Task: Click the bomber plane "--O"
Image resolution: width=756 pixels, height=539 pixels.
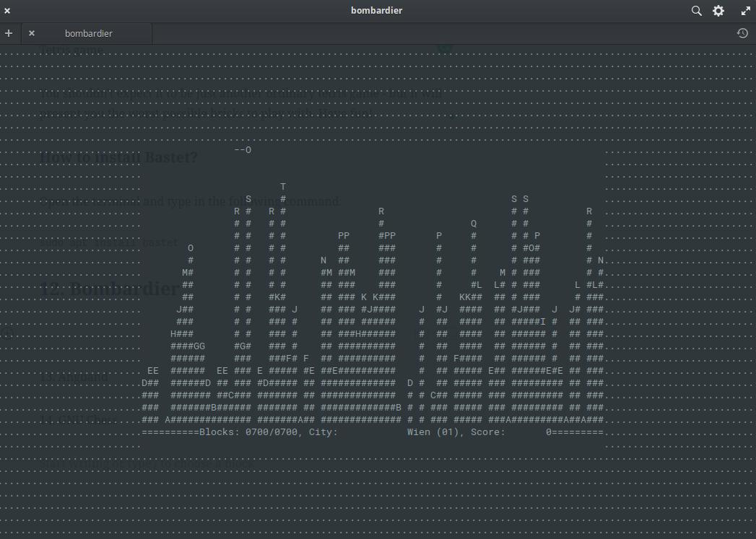Action: (243, 150)
